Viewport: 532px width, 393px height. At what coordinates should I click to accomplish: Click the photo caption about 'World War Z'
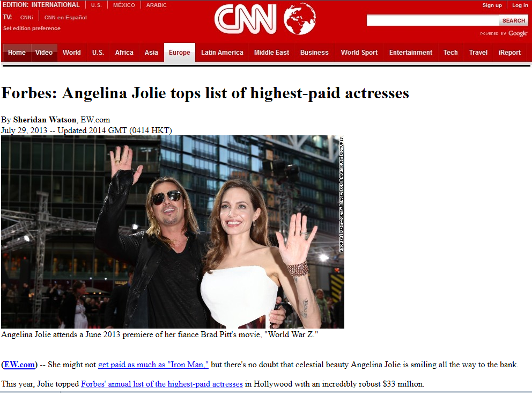coord(159,334)
